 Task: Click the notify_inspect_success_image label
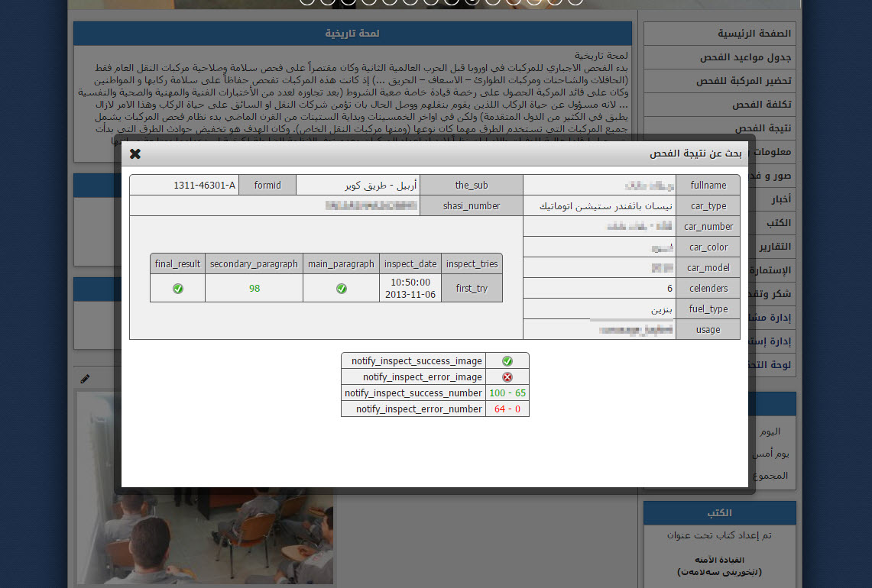tap(417, 361)
